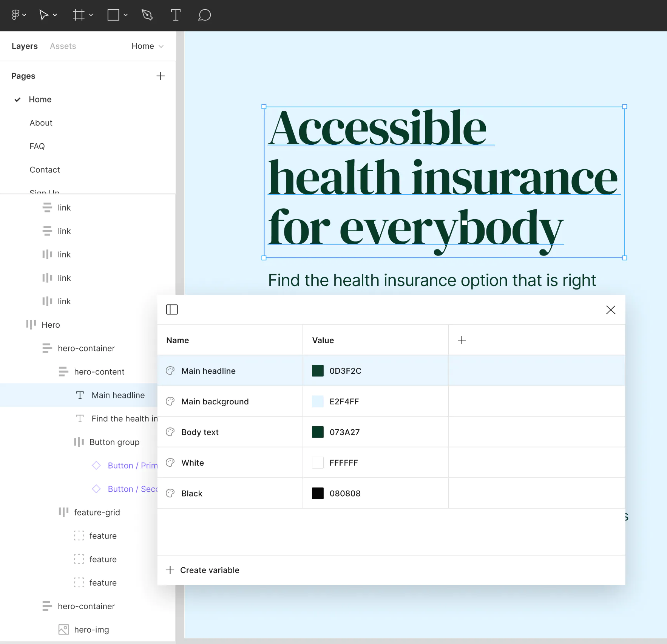Select the Comment tool
Image resolution: width=667 pixels, height=644 pixels.
pyautogui.click(x=204, y=15)
